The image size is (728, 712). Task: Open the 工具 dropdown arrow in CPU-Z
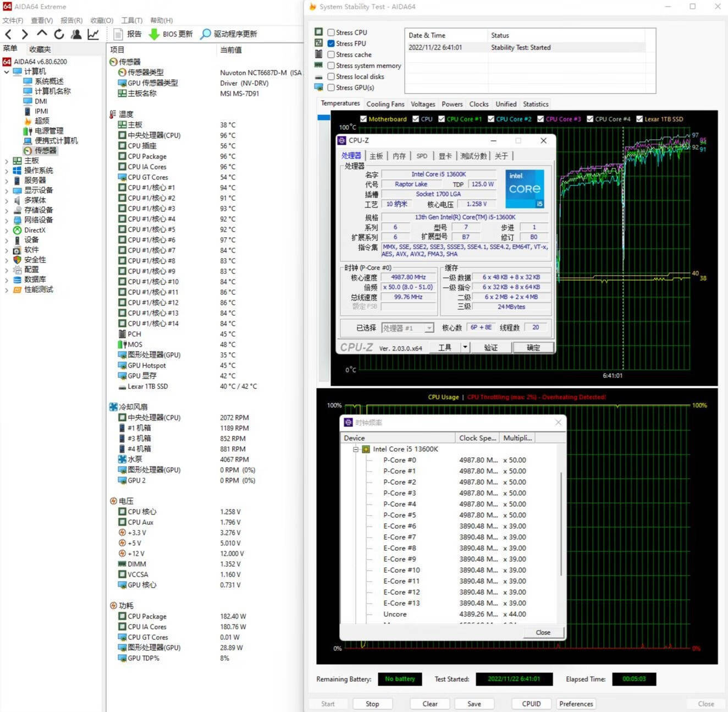pyautogui.click(x=465, y=347)
